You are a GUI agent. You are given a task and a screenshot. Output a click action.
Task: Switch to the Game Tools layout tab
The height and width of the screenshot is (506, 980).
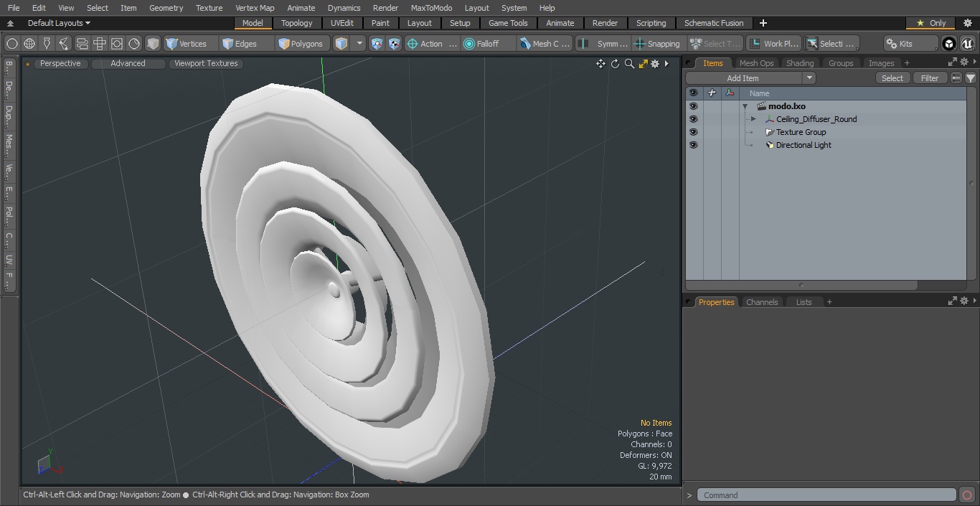pos(508,23)
